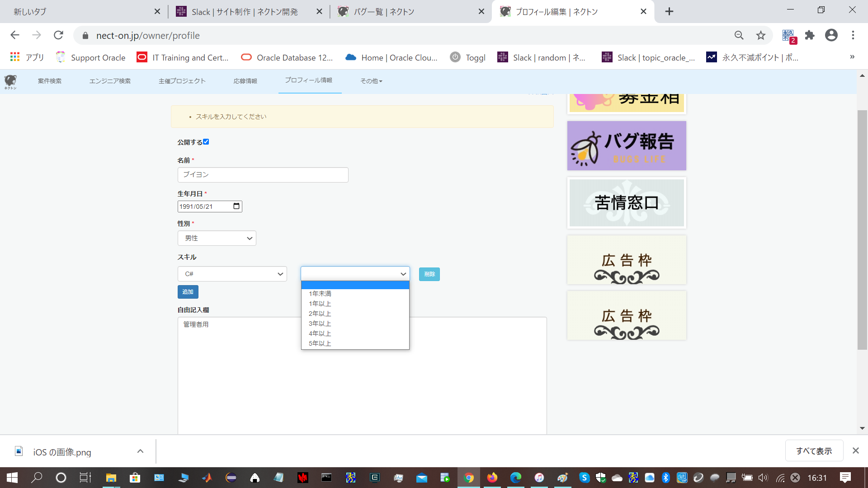The image size is (868, 488).
Task: Click the page vertical scrollbar thumb
Action: [862, 230]
